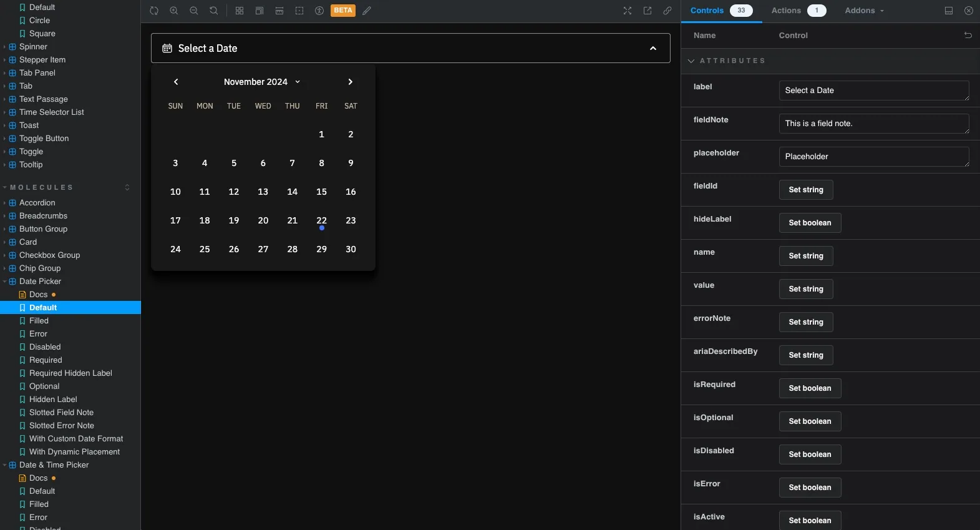Edit the placeholder control text field
The width and height of the screenshot is (980, 530).
[874, 157]
